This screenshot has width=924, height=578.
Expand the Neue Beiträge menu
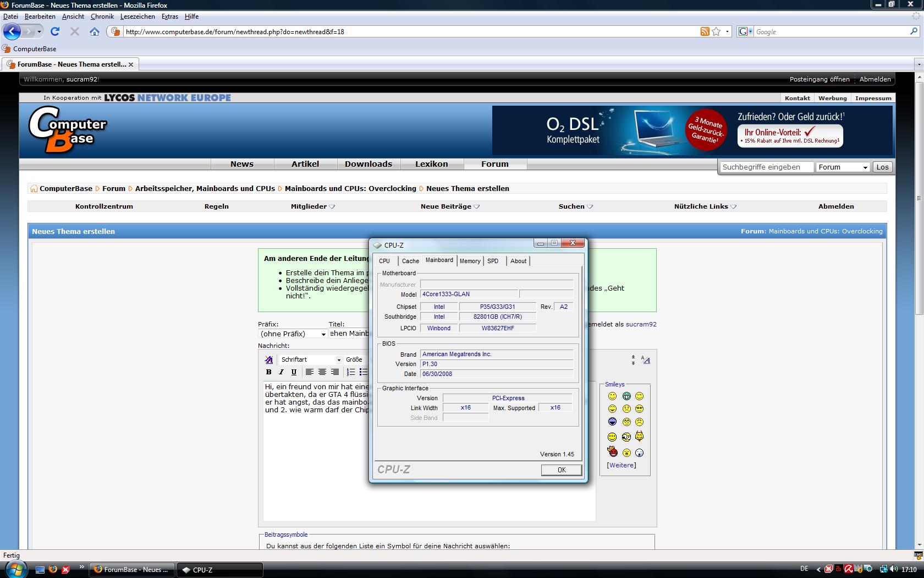point(450,206)
